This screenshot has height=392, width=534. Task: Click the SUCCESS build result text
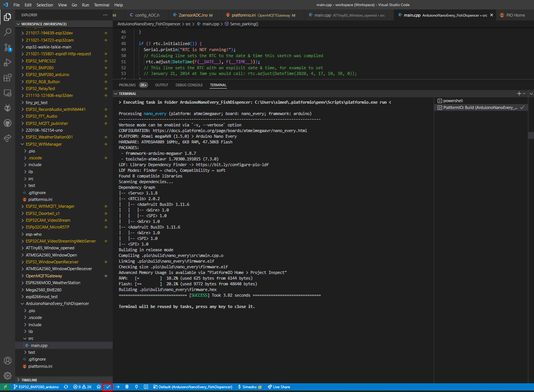(x=199, y=295)
